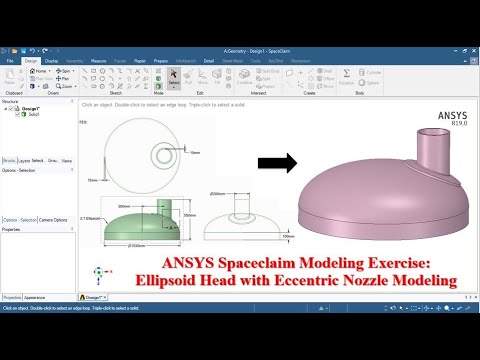Click the Mirror tool
Screen dimensions: 480x360
325,86
